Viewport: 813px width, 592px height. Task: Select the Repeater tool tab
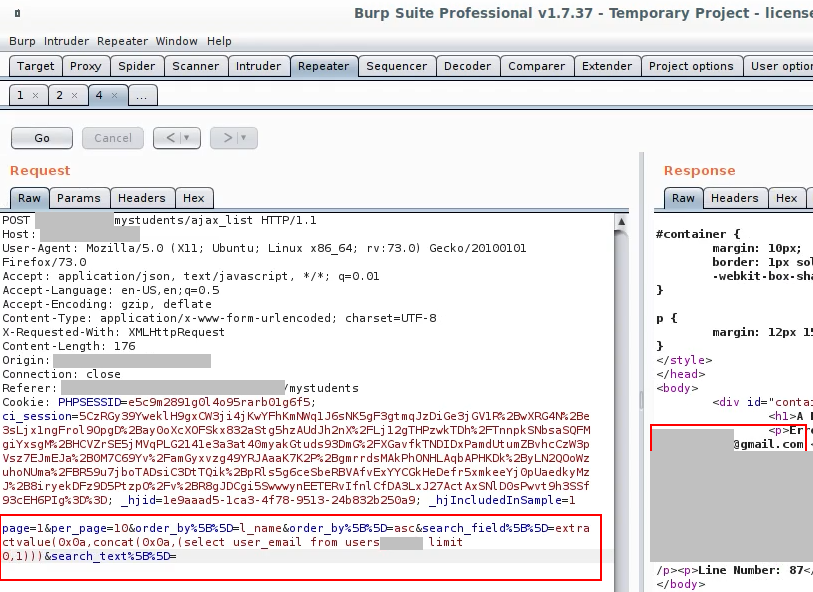(x=324, y=66)
